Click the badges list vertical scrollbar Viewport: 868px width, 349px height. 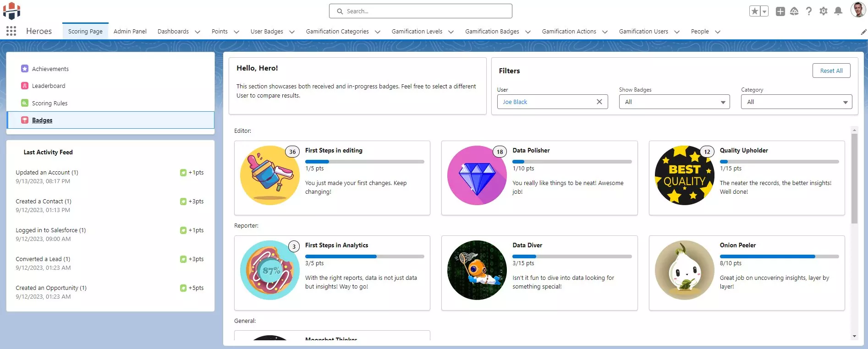click(854, 179)
